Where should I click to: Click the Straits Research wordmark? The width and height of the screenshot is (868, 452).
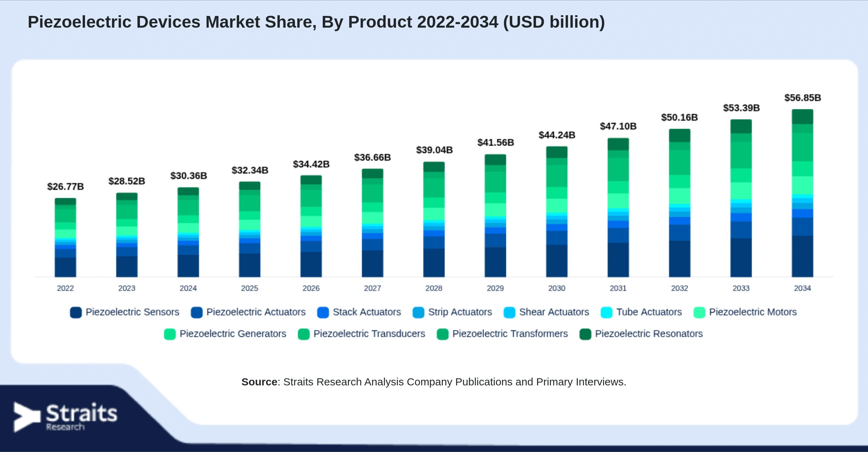(x=81, y=417)
